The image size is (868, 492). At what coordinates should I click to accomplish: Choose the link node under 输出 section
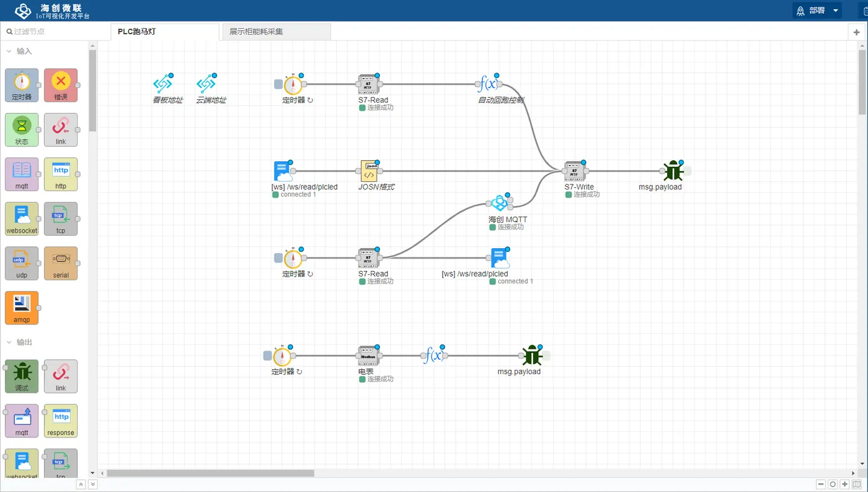[61, 377]
